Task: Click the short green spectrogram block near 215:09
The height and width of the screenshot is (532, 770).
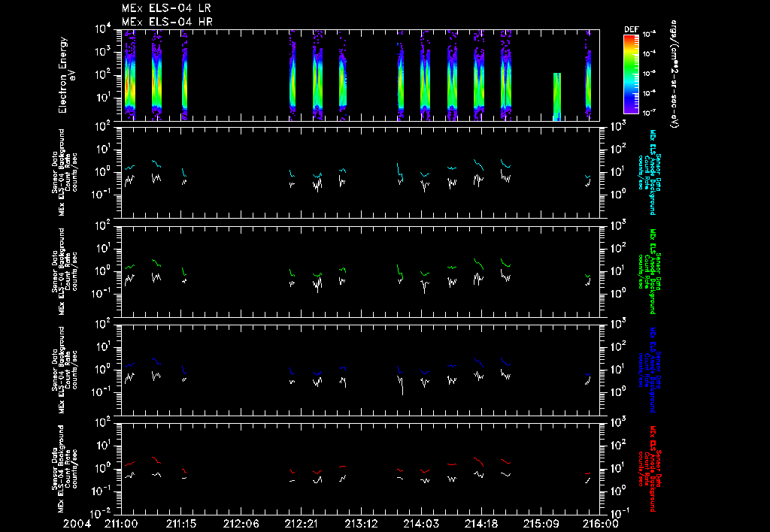Action: click(x=557, y=96)
